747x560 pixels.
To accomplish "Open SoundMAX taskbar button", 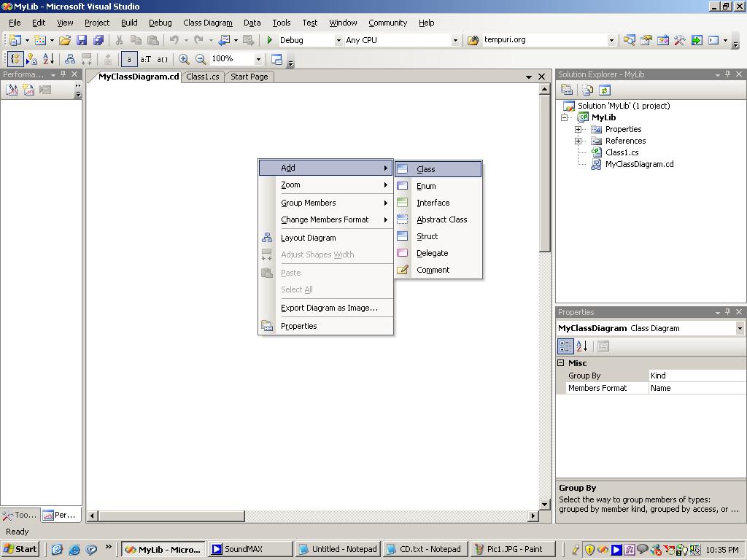I will pyautogui.click(x=250, y=549).
